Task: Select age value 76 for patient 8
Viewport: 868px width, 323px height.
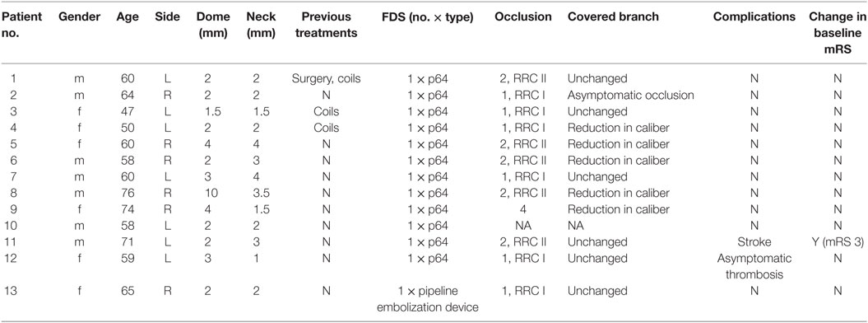Action: [128, 194]
